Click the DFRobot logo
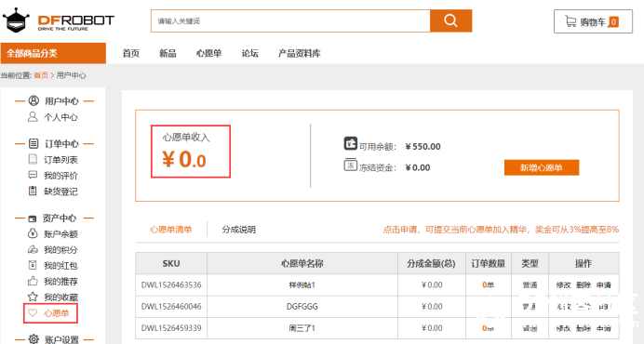This screenshot has height=344, width=644. click(x=58, y=20)
